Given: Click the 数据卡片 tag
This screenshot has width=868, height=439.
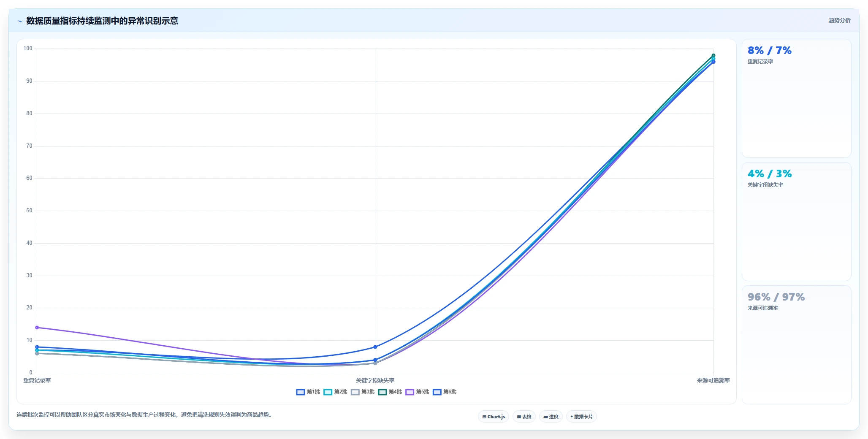Looking at the screenshot, I should 581,417.
